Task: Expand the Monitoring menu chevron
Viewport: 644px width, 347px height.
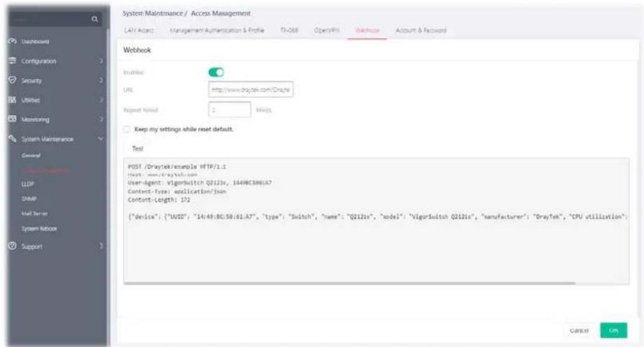Action: pos(101,119)
